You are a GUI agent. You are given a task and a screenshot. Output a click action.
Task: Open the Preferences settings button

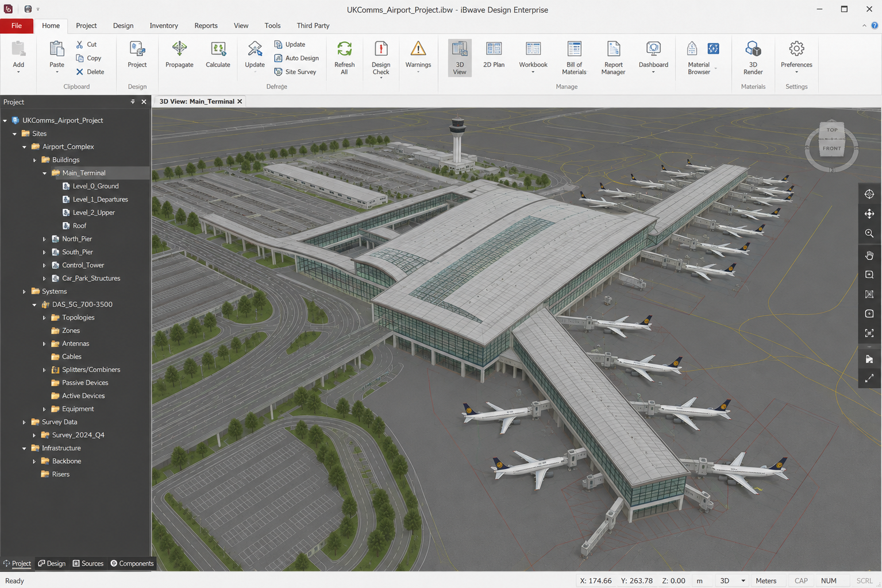pos(796,58)
